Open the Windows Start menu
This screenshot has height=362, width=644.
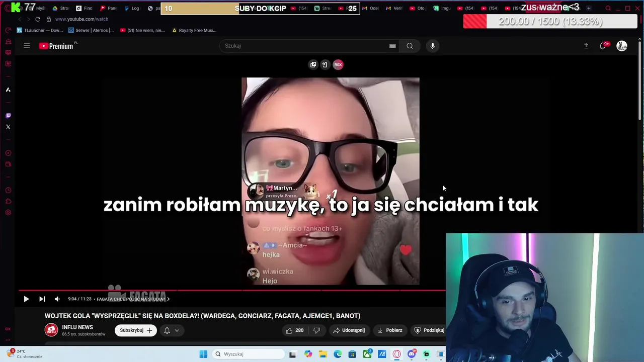tap(203, 354)
